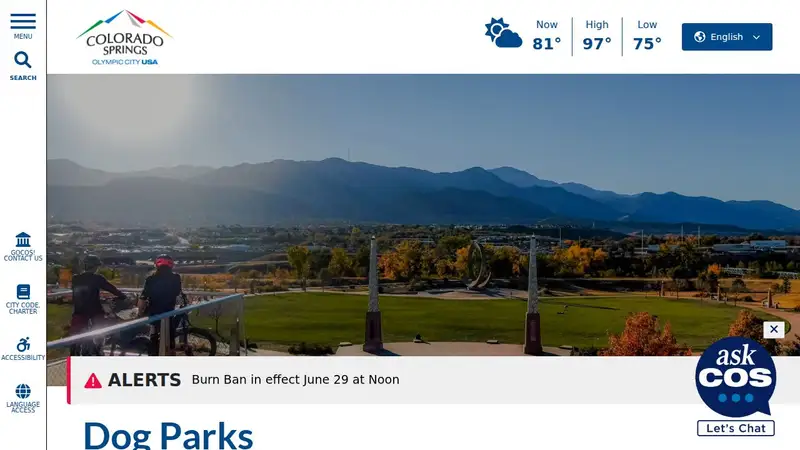Image resolution: width=800 pixels, height=450 pixels.
Task: Expand the English language dropdown
Action: 727,37
